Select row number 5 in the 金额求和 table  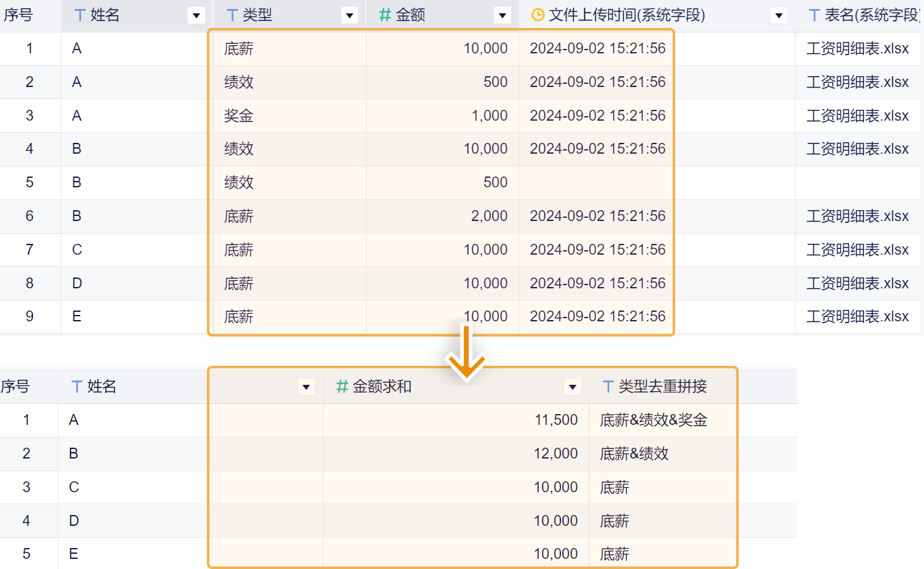pyautogui.click(x=26, y=554)
